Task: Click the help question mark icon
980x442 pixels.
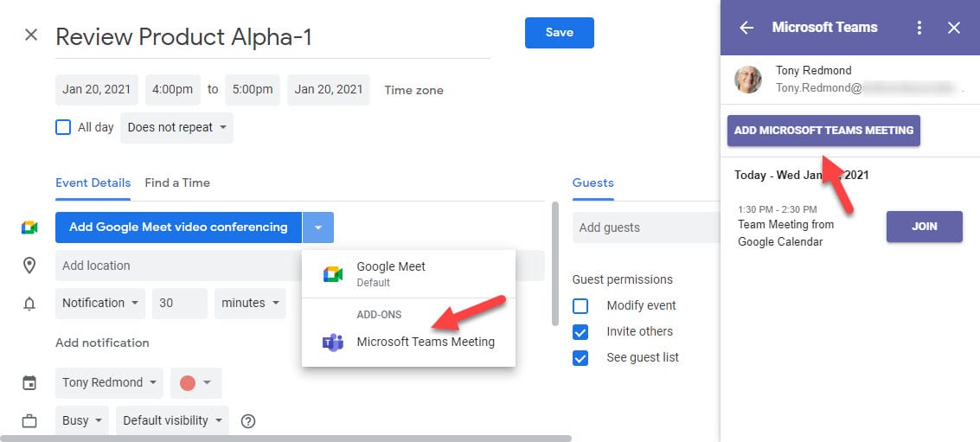Action: tap(248, 421)
